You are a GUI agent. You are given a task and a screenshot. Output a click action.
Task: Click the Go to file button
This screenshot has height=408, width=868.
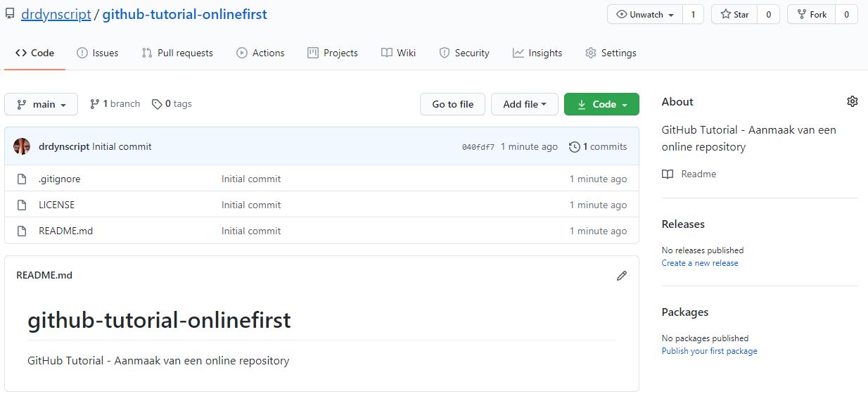tap(452, 104)
